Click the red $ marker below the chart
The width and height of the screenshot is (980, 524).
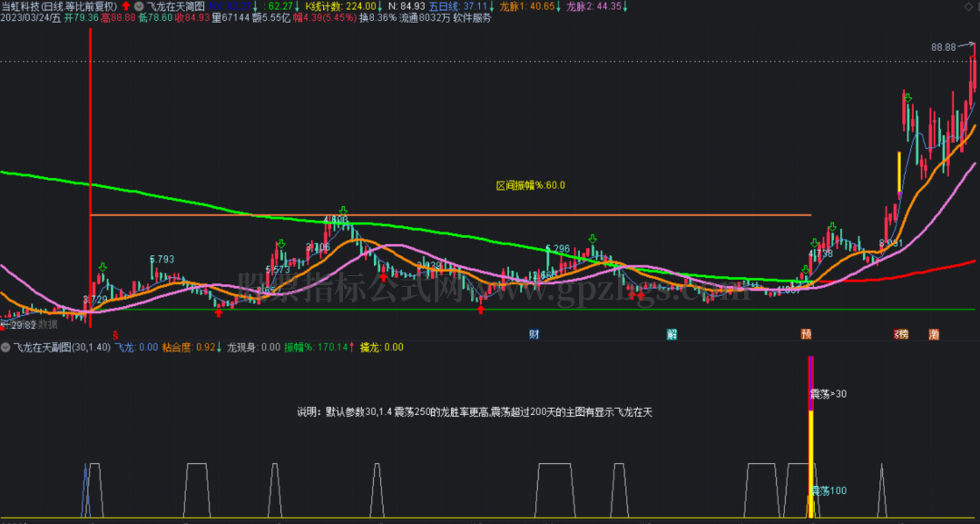coord(115,334)
